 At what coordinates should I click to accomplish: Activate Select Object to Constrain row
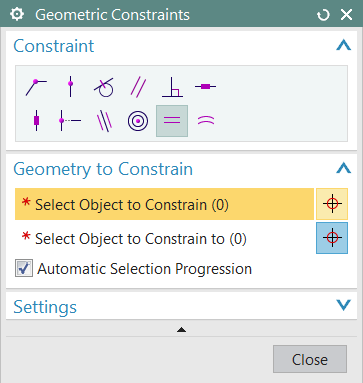164,204
